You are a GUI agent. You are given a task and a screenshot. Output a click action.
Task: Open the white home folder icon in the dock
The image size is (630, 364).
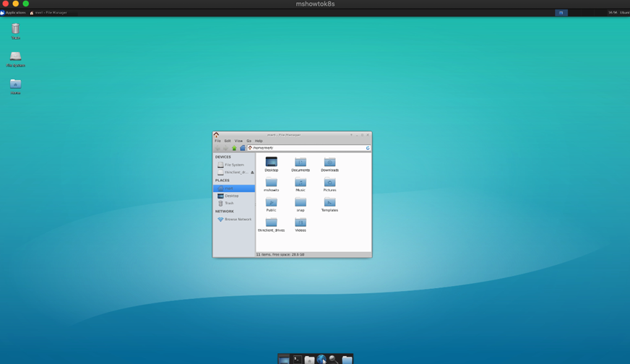[309, 360]
